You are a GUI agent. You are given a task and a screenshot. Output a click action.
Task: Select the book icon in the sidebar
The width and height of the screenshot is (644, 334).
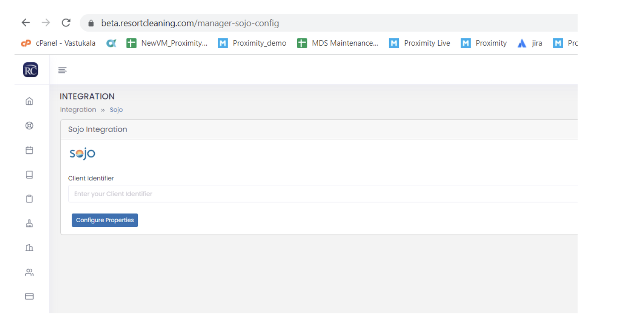click(29, 174)
